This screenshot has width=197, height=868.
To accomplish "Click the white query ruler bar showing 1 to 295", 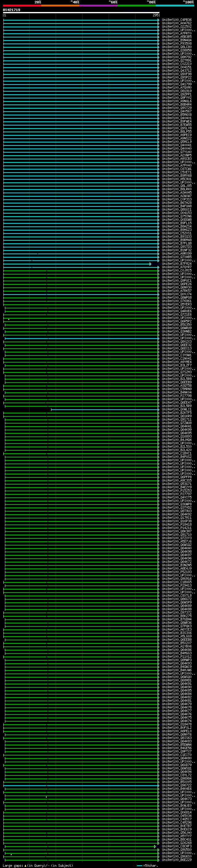I will coord(81,13).
